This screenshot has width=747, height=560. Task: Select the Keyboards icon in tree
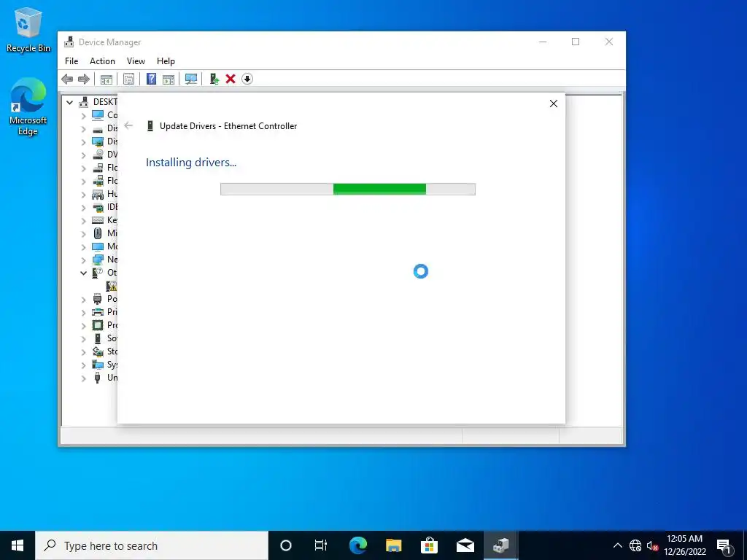click(x=98, y=220)
